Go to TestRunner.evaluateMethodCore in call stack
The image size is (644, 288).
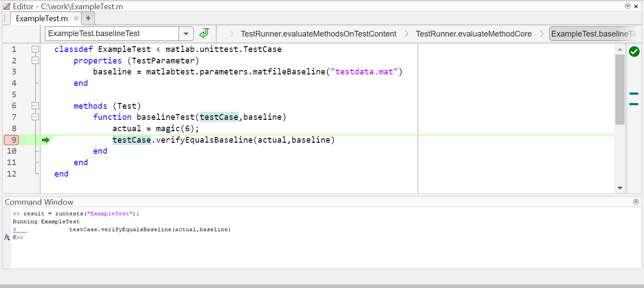pyautogui.click(x=473, y=34)
